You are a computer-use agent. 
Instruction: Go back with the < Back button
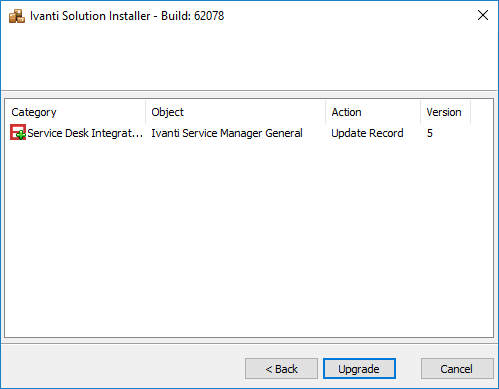point(281,369)
